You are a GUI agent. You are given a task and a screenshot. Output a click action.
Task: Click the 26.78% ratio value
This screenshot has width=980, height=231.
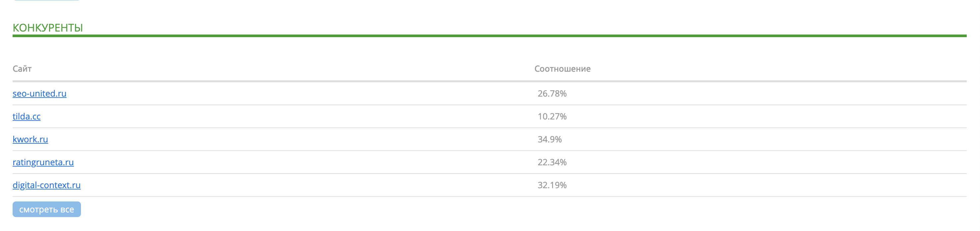[552, 93]
